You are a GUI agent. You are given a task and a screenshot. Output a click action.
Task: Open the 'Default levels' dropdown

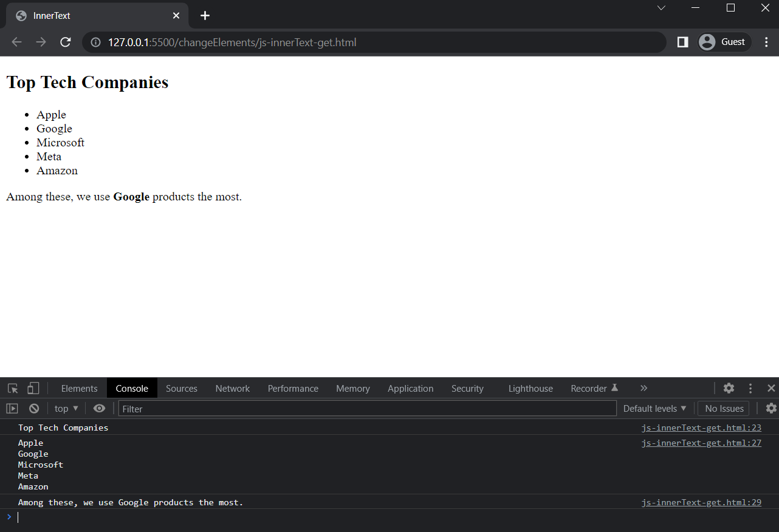[x=654, y=408]
